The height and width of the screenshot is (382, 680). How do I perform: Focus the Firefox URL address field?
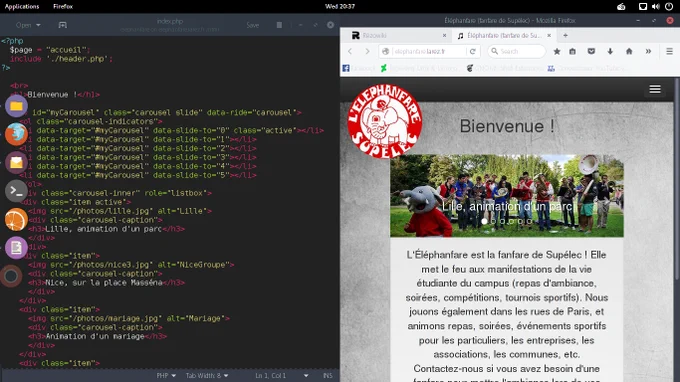(429, 51)
